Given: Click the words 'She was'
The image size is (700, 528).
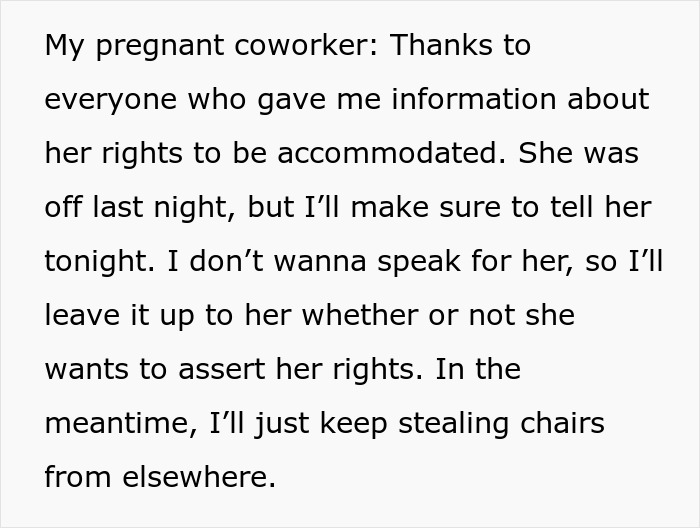Looking at the screenshot, I should pyautogui.click(x=579, y=153).
